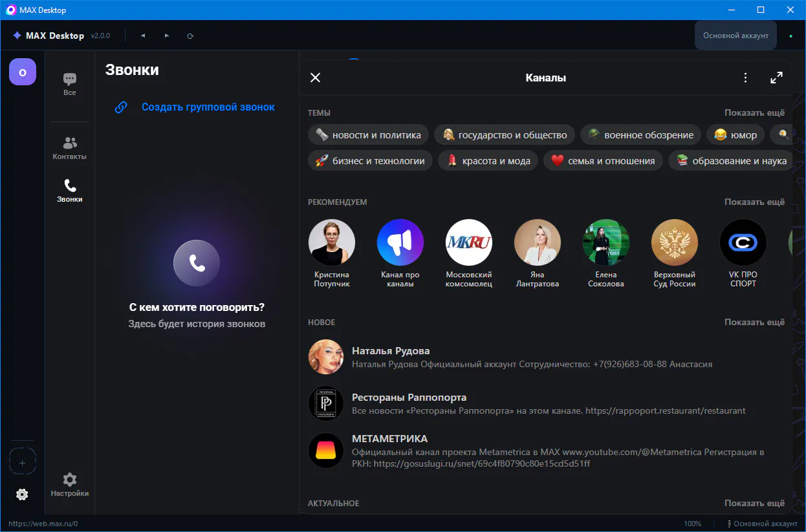Open the 'образование и наука' topic
Screen dimensions: 806x532
(730, 161)
